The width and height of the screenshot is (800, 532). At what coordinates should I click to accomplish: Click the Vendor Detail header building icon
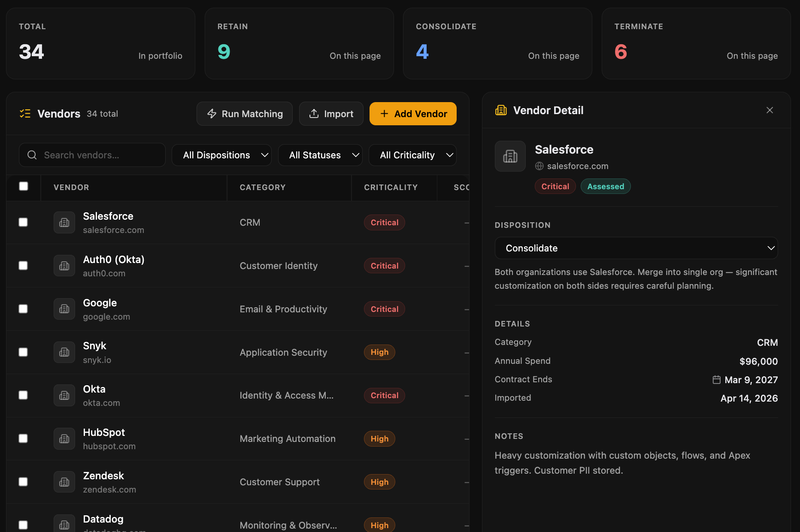pyautogui.click(x=501, y=110)
